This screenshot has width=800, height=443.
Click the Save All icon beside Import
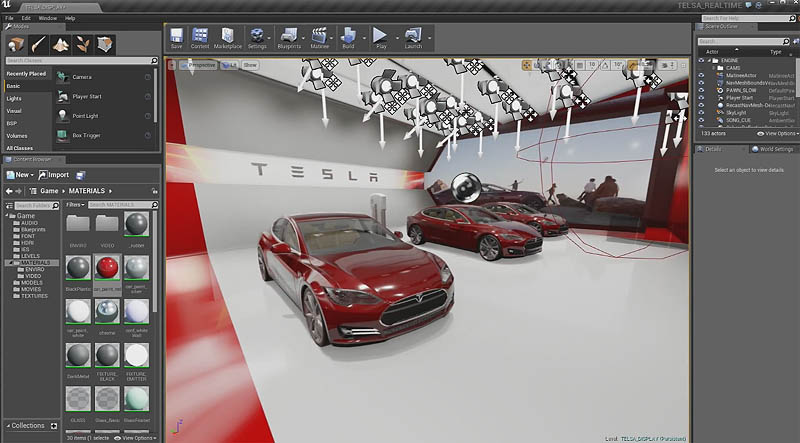81,175
